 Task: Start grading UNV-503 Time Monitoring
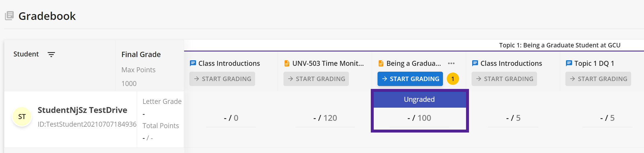point(316,79)
